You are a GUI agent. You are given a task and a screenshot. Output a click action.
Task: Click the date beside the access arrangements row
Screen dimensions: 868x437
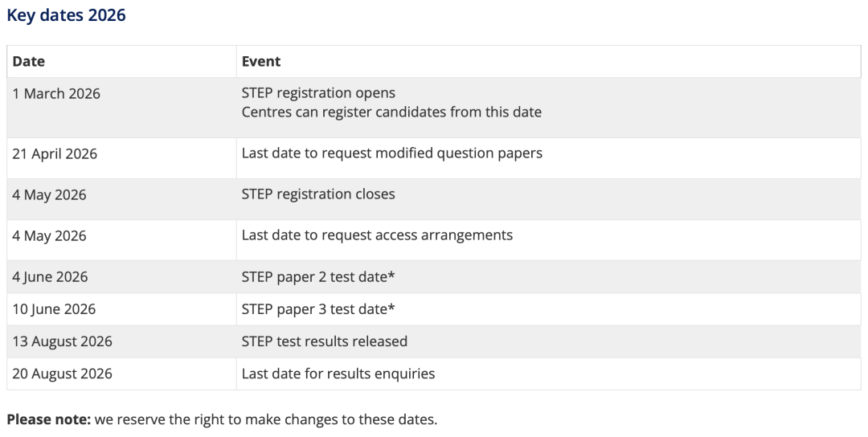[49, 236]
